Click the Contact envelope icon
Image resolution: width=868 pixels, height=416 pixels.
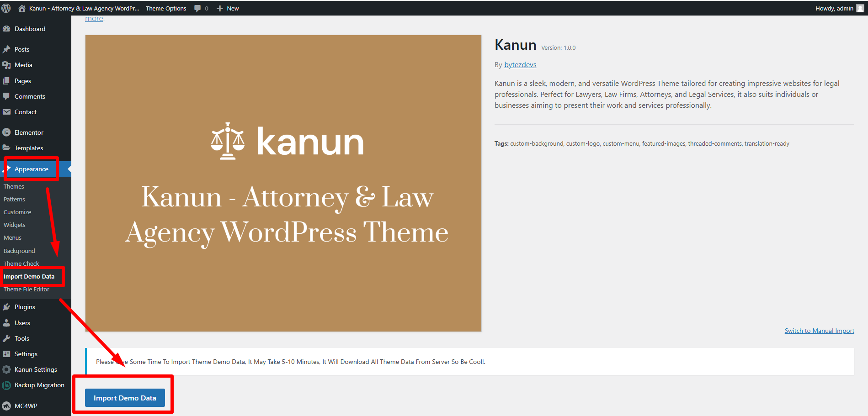pos(6,112)
